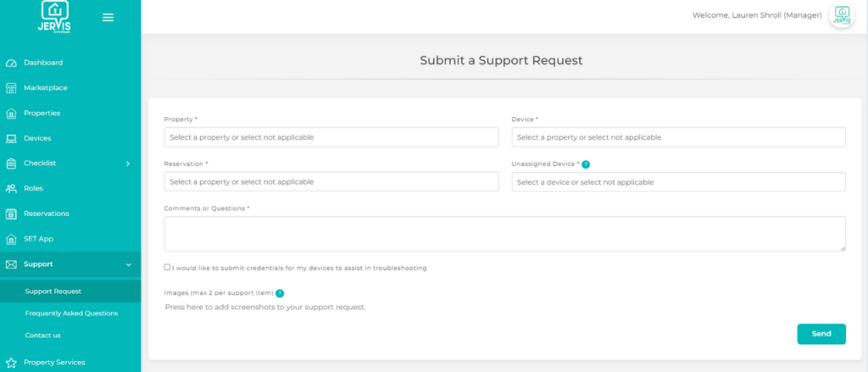Screen dimensions: 868x372
Task: Open the Reservation dropdown field
Action: tap(331, 182)
